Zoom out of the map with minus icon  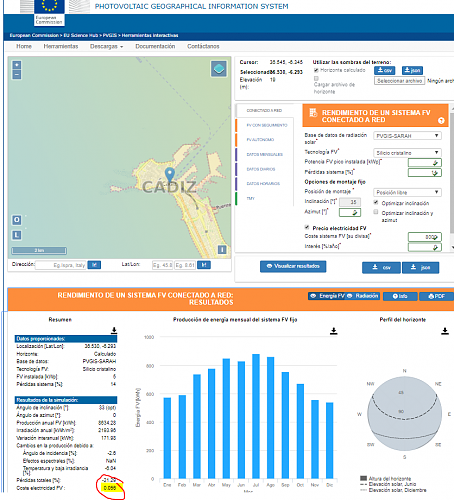click(x=17, y=74)
